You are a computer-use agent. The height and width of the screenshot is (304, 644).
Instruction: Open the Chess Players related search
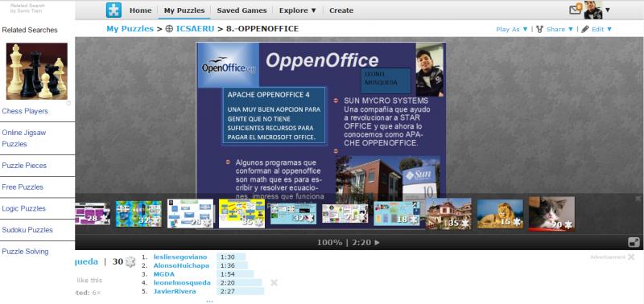pyautogui.click(x=25, y=111)
